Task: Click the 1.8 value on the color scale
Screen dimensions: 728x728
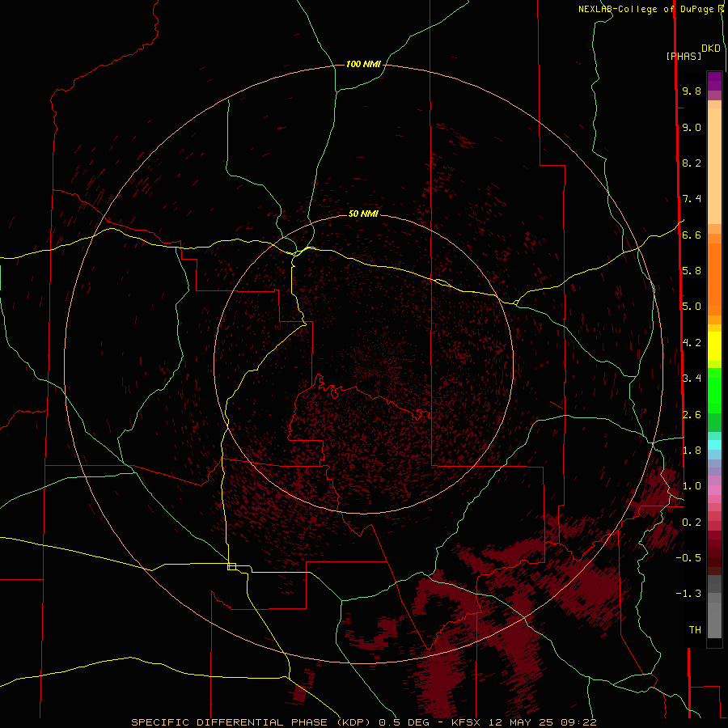Action: [692, 451]
